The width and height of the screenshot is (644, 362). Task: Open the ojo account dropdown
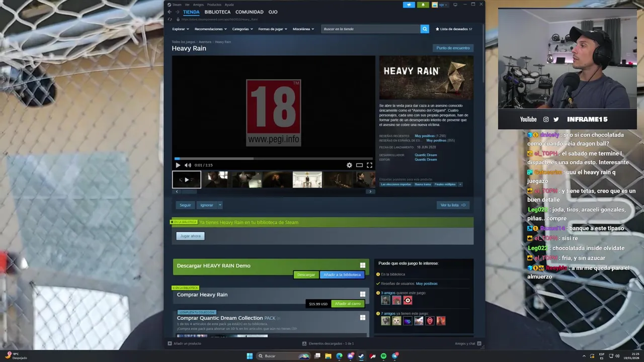pyautogui.click(x=441, y=5)
